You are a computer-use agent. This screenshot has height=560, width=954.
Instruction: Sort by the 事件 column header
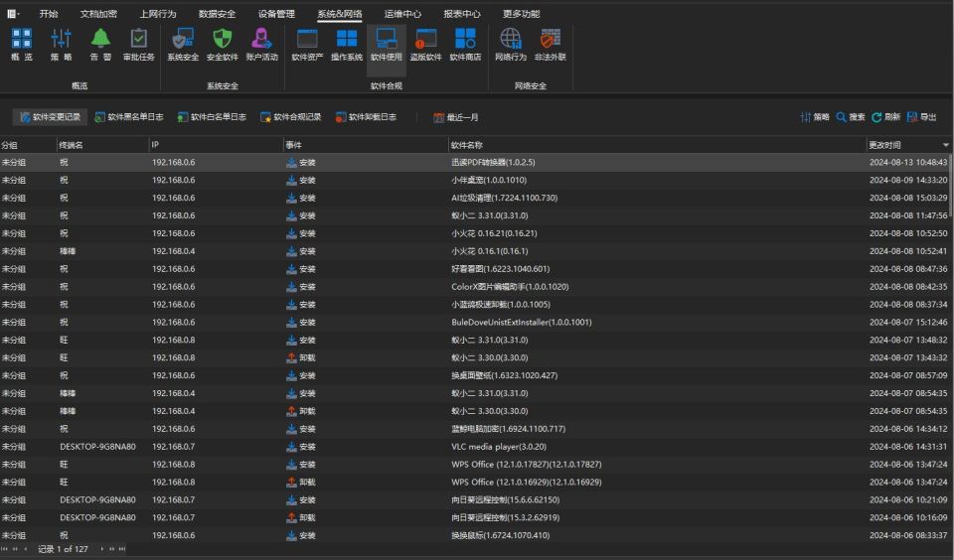coord(366,145)
